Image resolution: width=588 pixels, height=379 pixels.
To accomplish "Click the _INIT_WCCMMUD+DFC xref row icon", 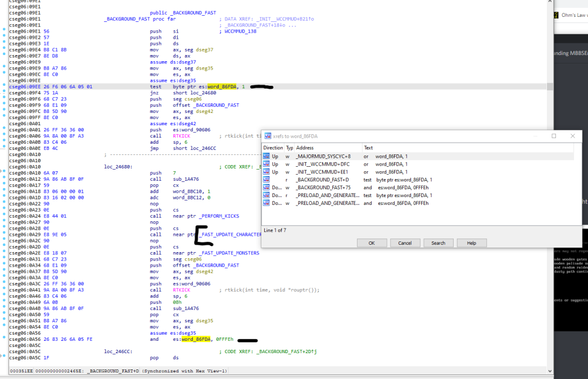I will 266,164.
